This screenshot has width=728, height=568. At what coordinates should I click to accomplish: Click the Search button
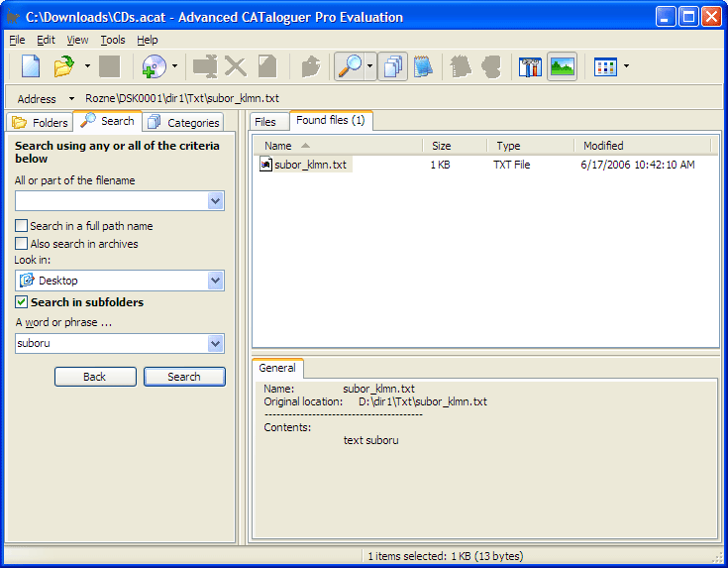coord(184,377)
